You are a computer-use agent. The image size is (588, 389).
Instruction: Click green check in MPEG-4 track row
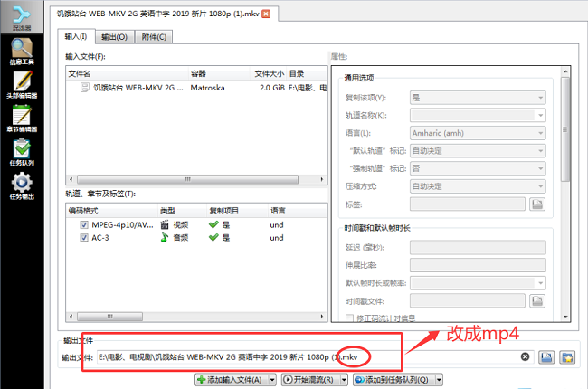[x=213, y=224]
